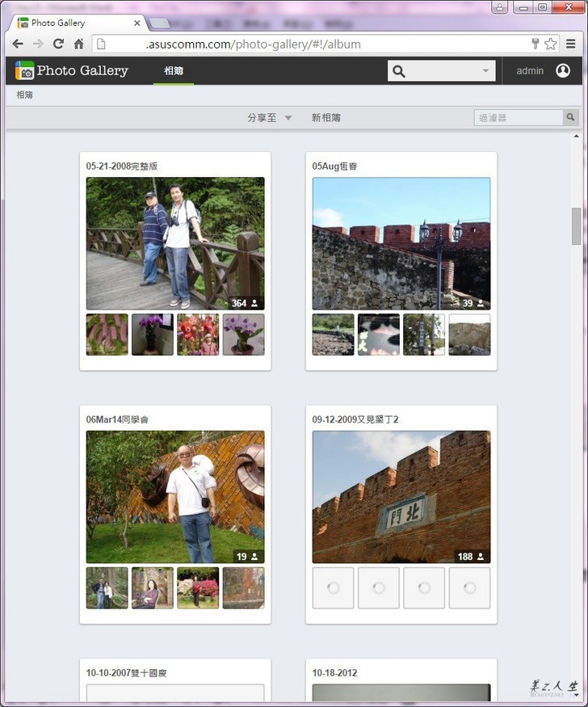Open seated woman thumbnail in 06Mar14同學會

pos(153,588)
